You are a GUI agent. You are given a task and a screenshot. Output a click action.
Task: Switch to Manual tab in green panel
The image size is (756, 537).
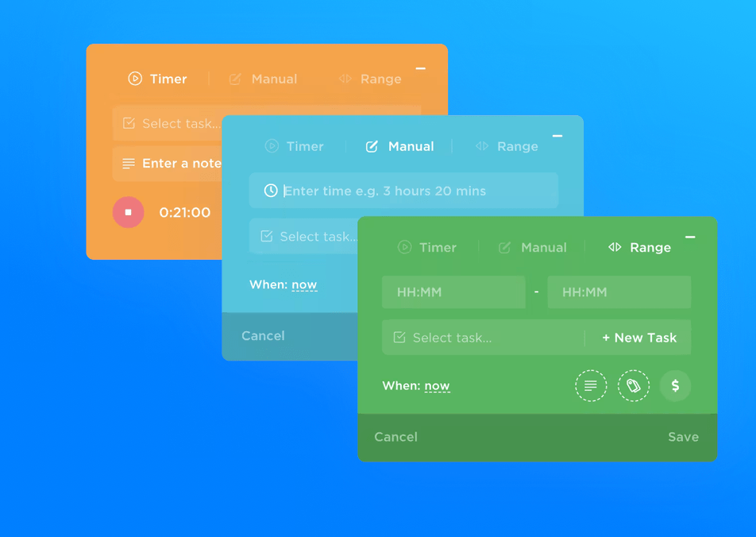[x=532, y=248]
